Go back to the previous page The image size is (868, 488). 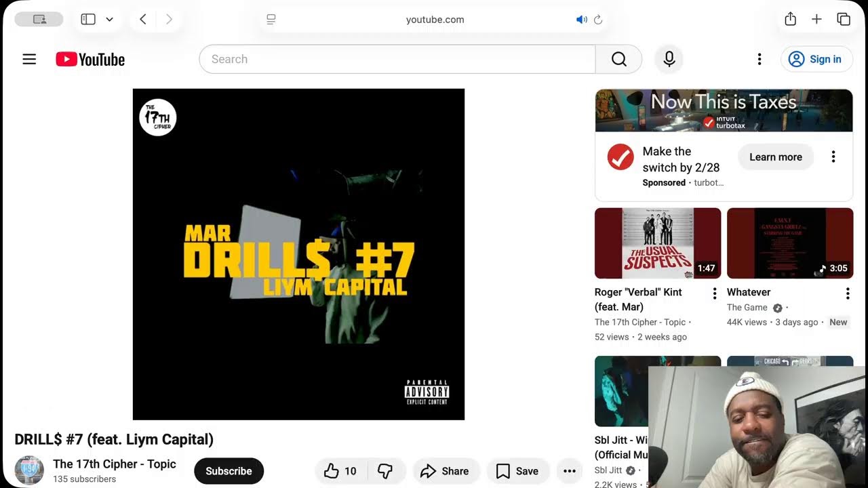pyautogui.click(x=143, y=20)
